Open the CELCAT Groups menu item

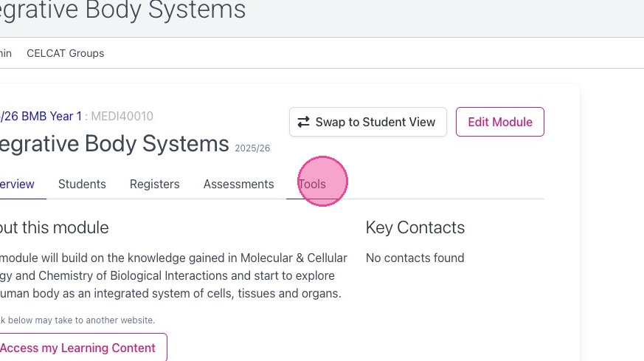[65, 53]
